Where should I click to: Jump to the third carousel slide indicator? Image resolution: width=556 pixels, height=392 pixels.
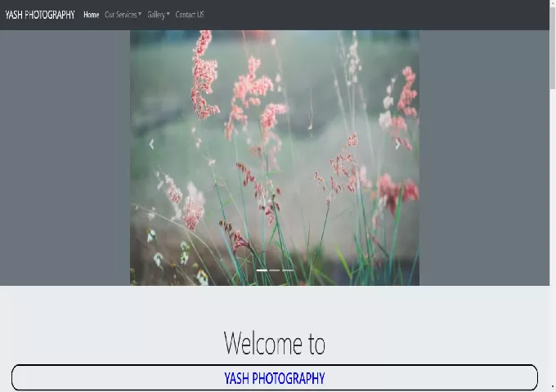(288, 269)
